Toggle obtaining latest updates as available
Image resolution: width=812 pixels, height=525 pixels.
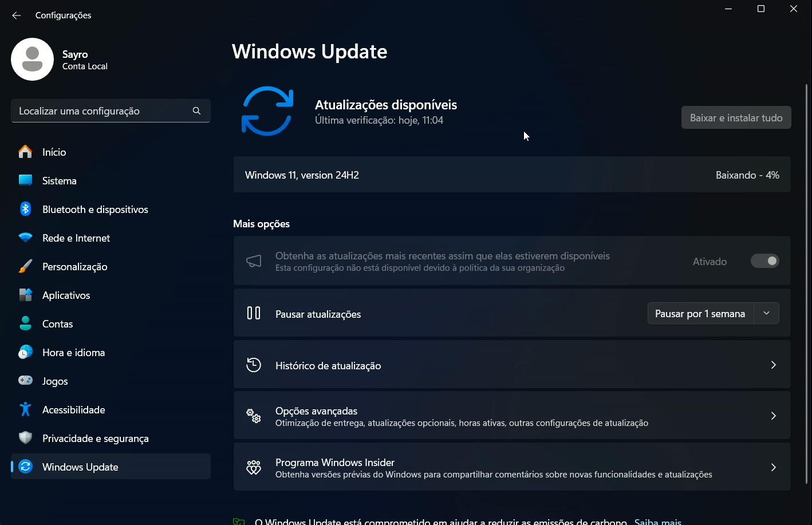[x=765, y=260]
